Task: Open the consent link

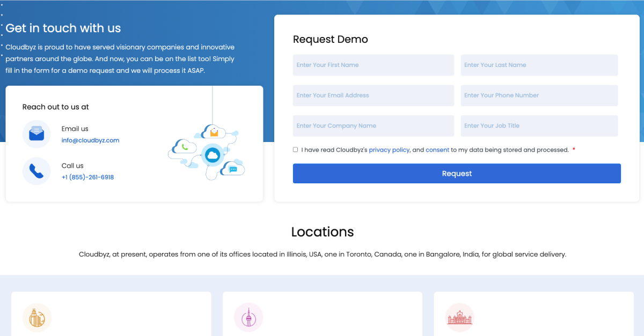Action: click(437, 150)
